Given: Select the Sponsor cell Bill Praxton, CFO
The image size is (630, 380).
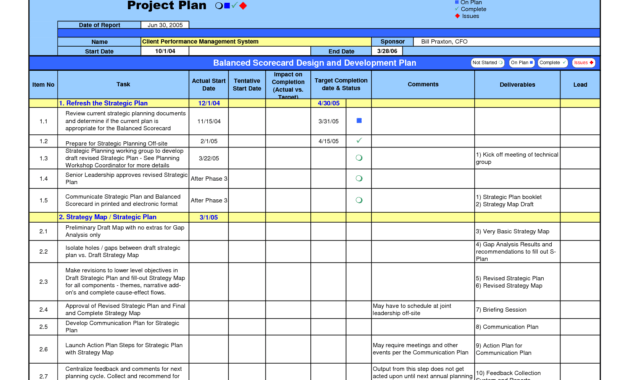Looking at the screenshot, I should (x=507, y=41).
